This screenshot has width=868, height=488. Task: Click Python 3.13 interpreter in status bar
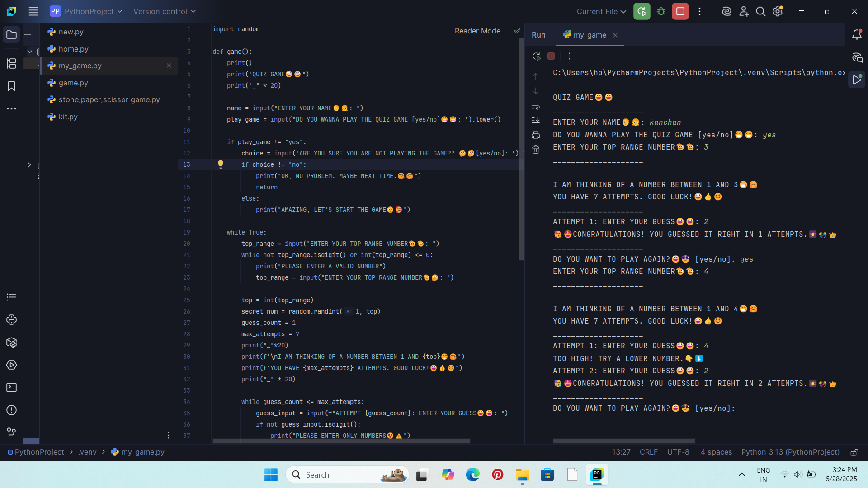tap(790, 452)
